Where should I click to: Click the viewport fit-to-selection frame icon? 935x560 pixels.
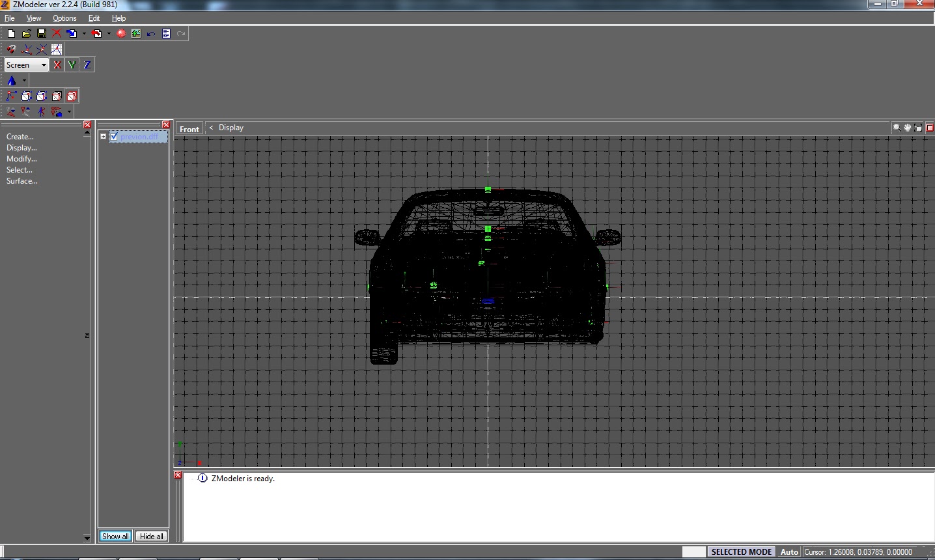(918, 128)
